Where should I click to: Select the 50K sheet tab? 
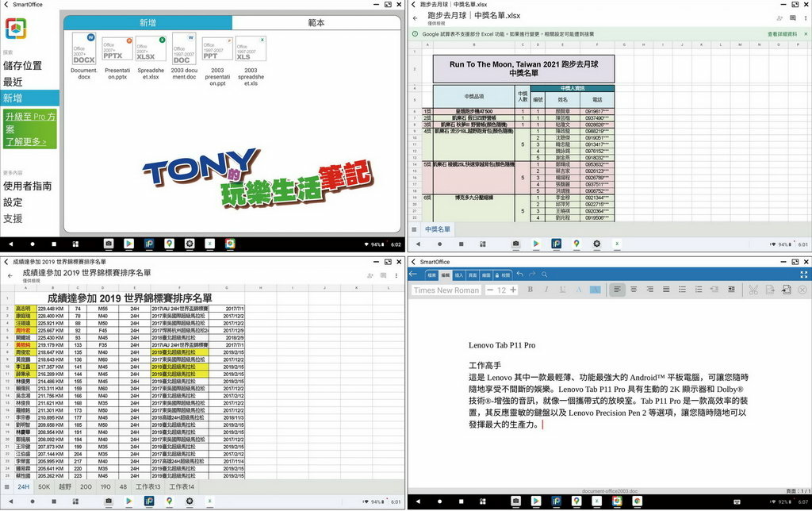pyautogui.click(x=44, y=486)
